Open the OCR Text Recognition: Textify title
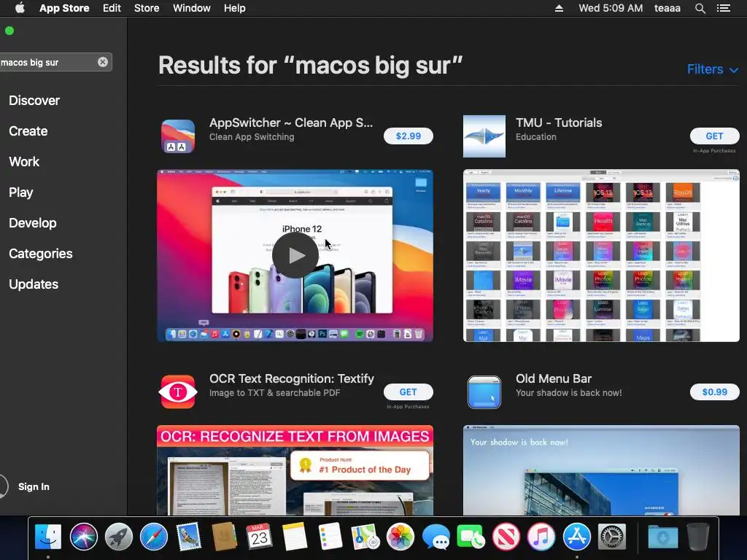This screenshot has height=560, width=747. [x=292, y=379]
